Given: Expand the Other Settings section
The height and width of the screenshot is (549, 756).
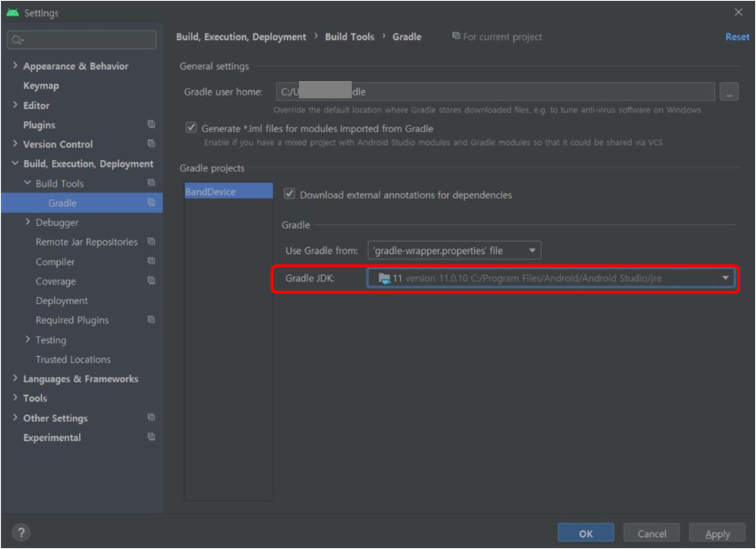Looking at the screenshot, I should (15, 418).
